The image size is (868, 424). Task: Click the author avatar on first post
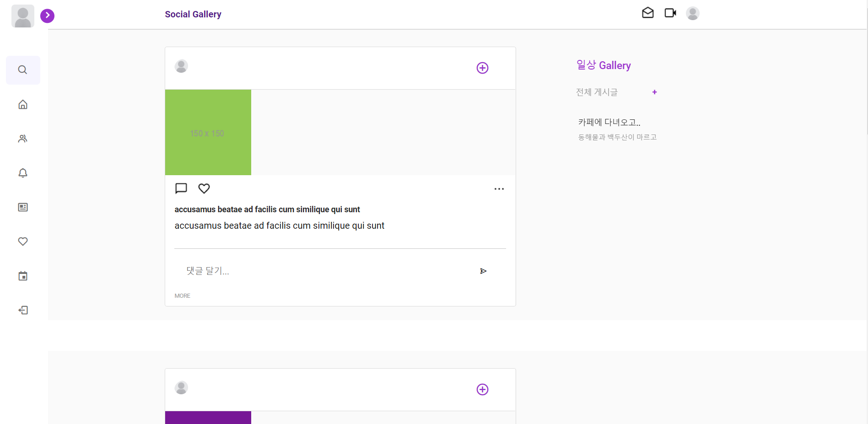pyautogui.click(x=181, y=66)
